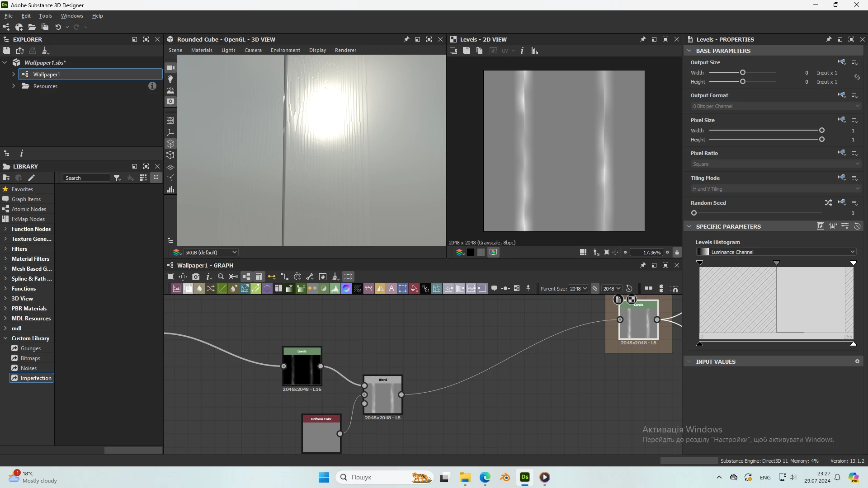868x488 pixels.
Task: Expand the Resources folder in Explorer
Action: (x=14, y=86)
